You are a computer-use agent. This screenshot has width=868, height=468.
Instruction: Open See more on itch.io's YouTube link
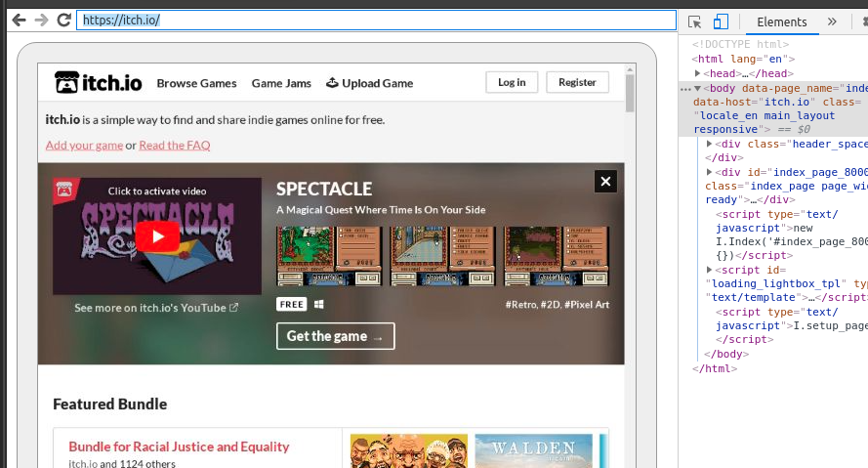coord(156,308)
